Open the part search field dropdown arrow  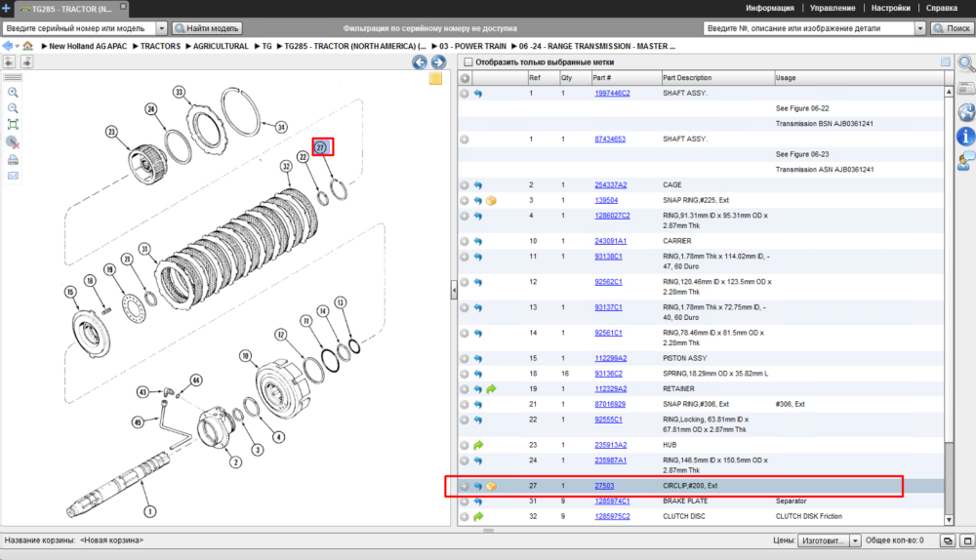pos(920,28)
